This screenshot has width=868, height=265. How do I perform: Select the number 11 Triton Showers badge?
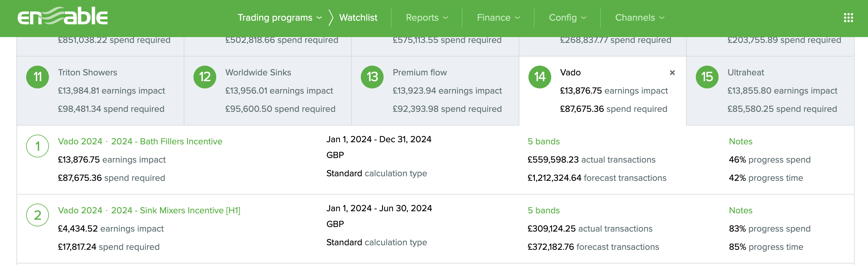click(37, 77)
